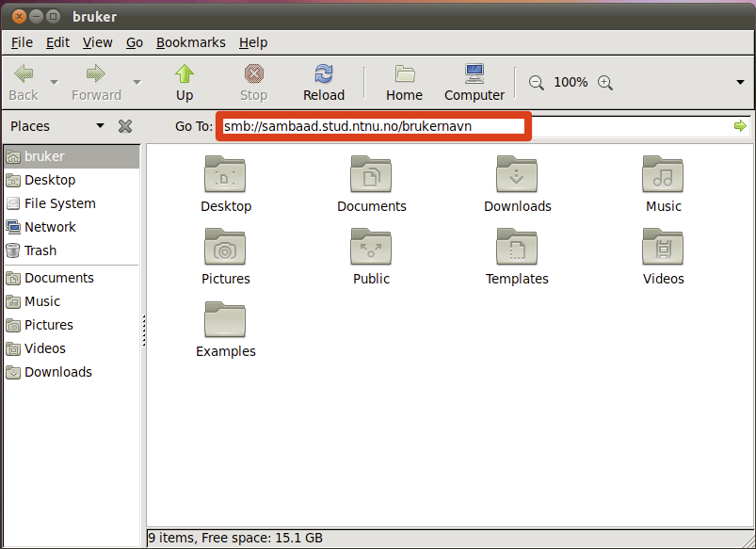Close the bruker window
Image resolution: width=756 pixels, height=549 pixels.
(19, 16)
